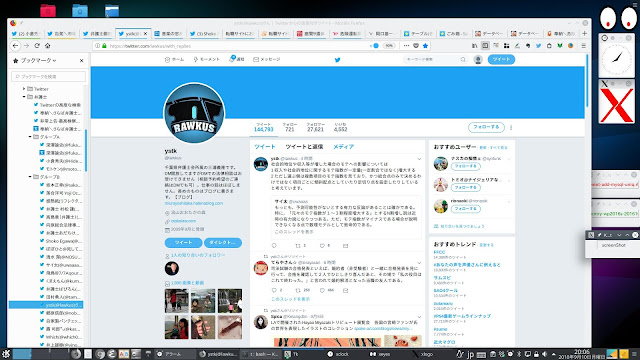Open the FFCC trending topic

coord(439,252)
